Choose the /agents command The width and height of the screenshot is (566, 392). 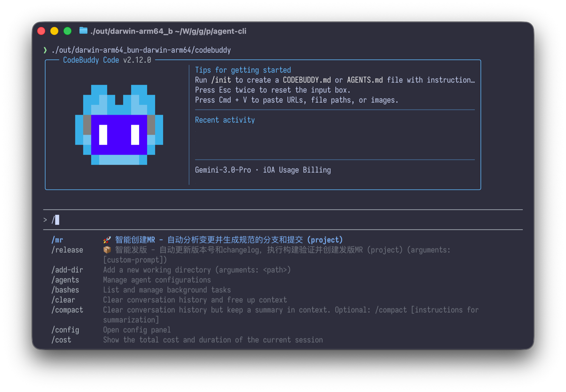tap(65, 280)
